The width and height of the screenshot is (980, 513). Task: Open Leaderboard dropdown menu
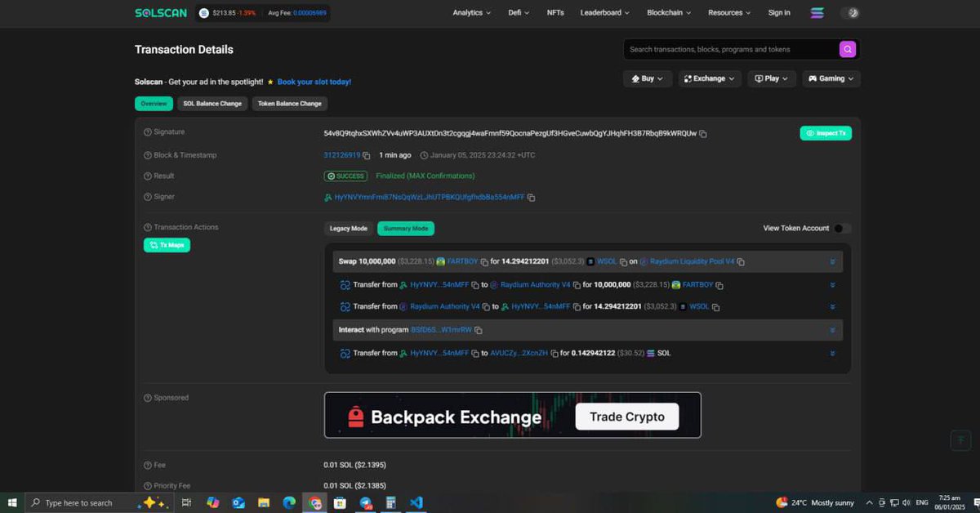point(605,13)
